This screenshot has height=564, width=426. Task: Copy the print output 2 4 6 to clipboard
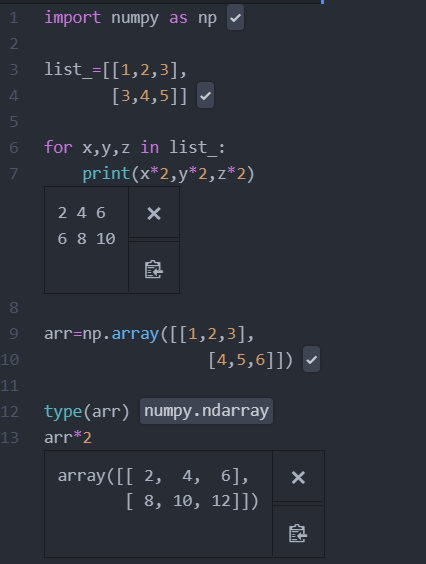click(154, 269)
